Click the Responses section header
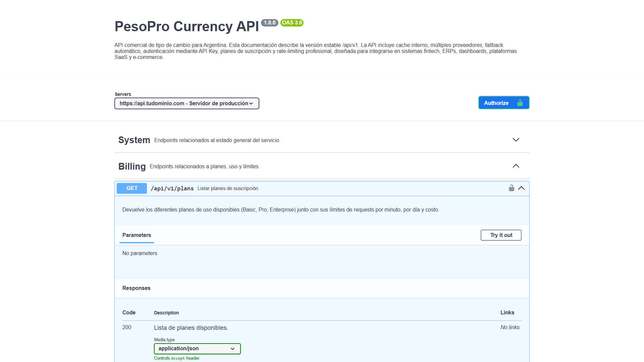 (x=136, y=288)
